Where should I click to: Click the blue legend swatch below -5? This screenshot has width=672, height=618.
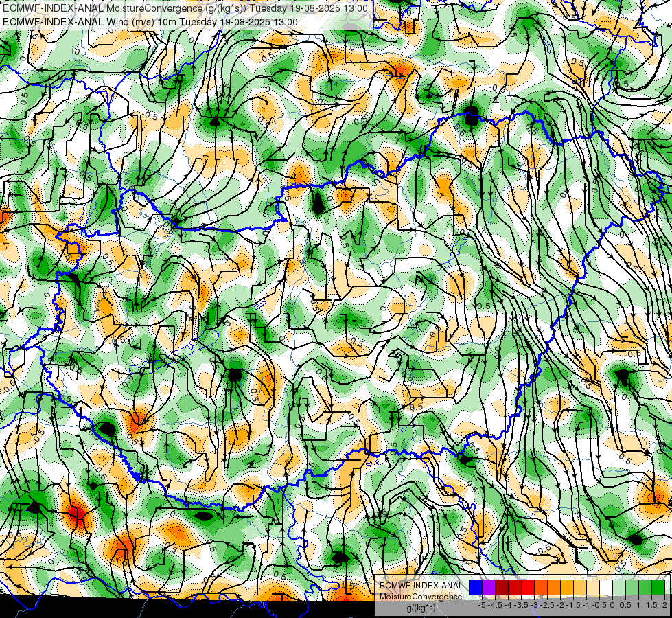click(x=476, y=588)
